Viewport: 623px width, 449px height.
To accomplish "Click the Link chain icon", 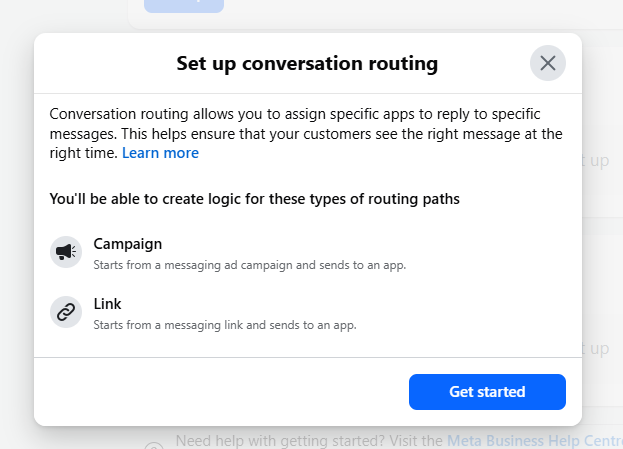I will click(66, 312).
